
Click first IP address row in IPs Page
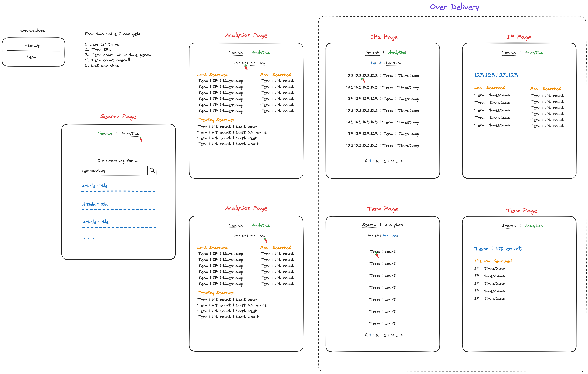click(362, 76)
